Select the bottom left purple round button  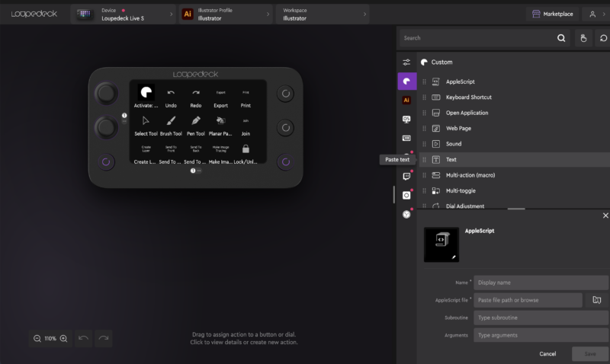(x=106, y=162)
